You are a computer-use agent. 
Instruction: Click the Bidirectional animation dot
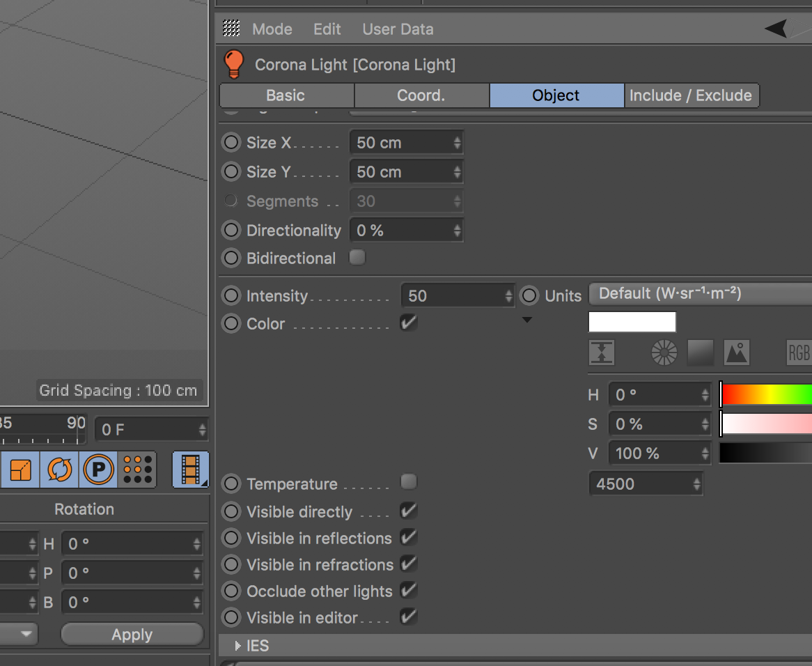click(x=231, y=258)
